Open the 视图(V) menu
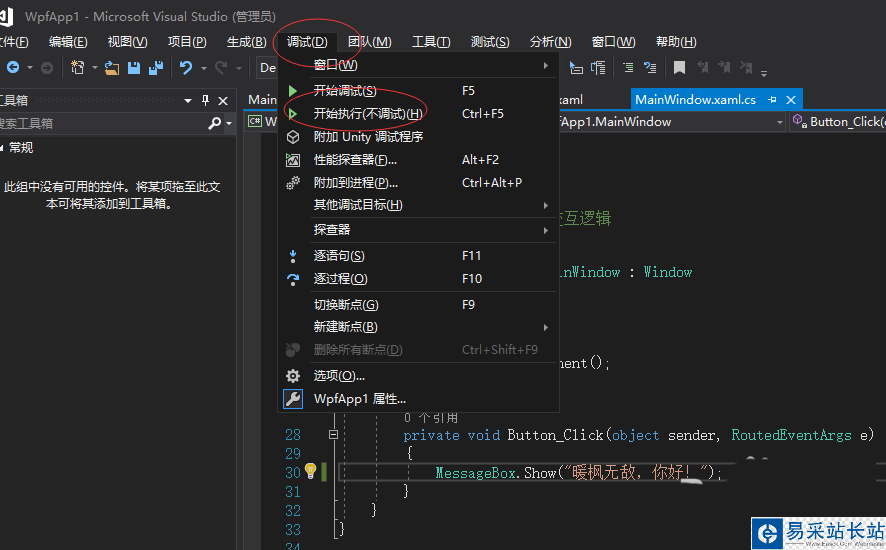 click(x=128, y=42)
